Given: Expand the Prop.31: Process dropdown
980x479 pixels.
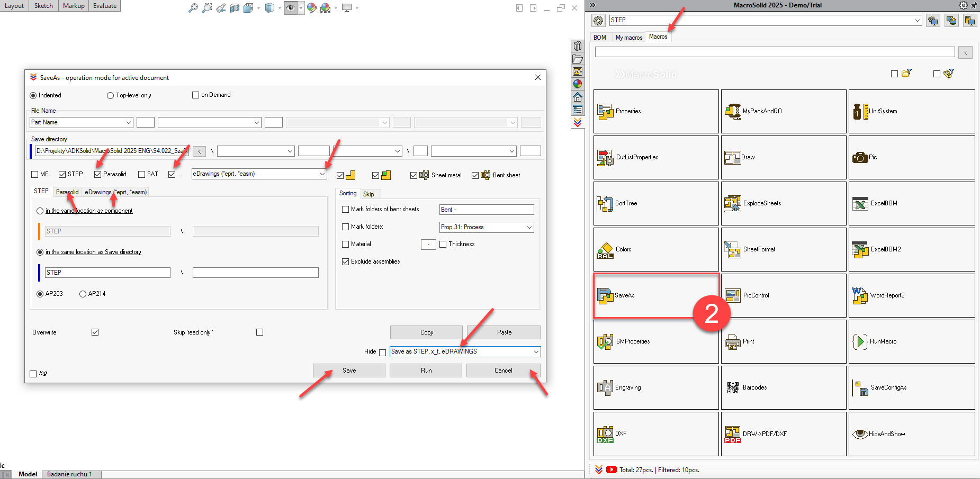Looking at the screenshot, I should 529,227.
